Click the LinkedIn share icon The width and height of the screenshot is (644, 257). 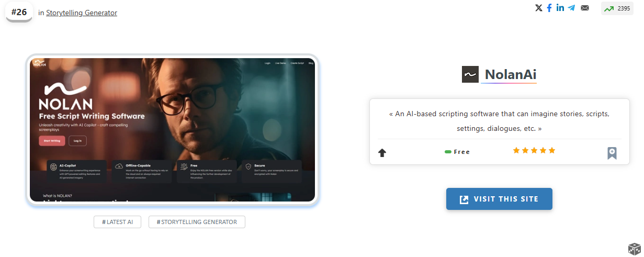pyautogui.click(x=560, y=8)
